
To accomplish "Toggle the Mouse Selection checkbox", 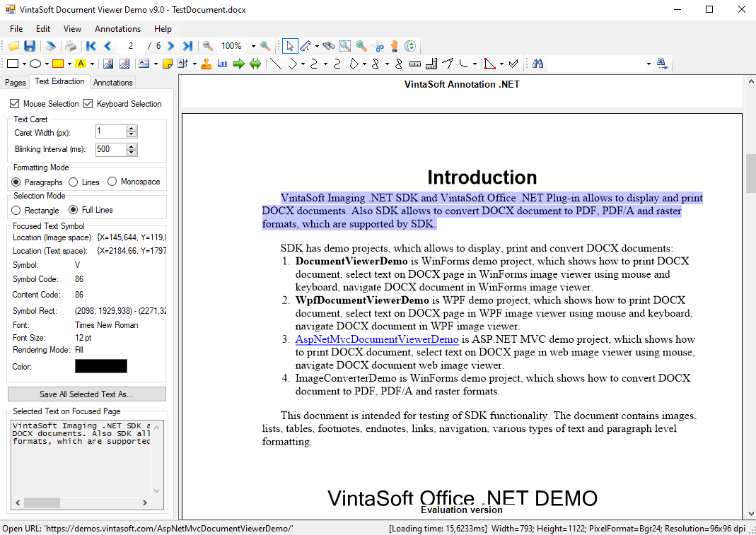I will point(14,104).
